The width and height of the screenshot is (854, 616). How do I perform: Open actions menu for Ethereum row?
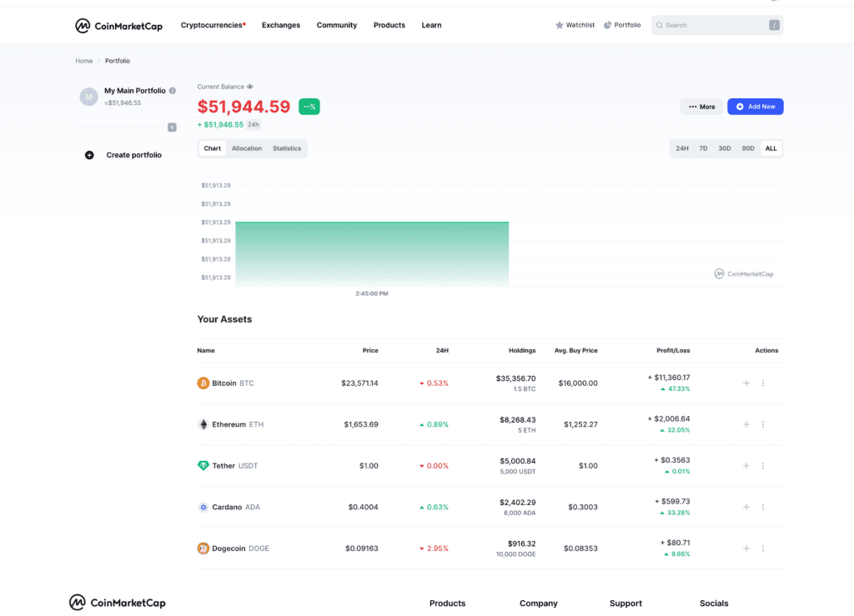[x=763, y=424]
